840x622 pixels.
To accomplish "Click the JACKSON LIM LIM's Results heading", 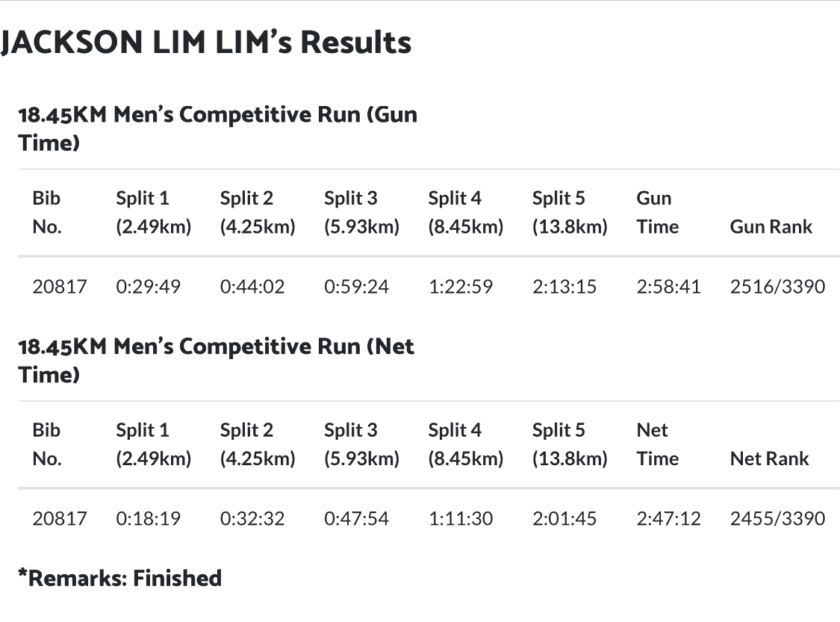I will (x=206, y=42).
